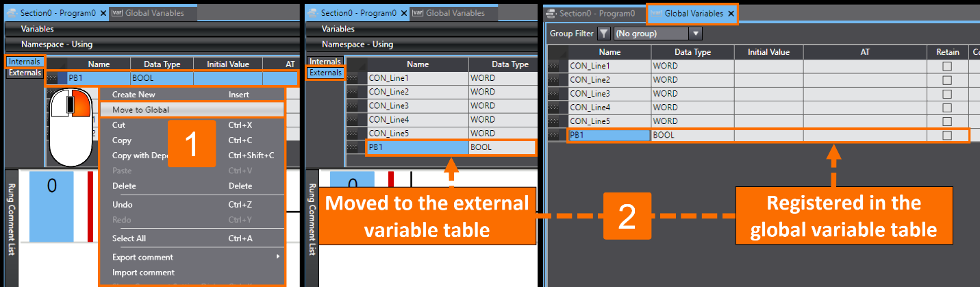Choose Copy with Dependents in the context menu
The width and height of the screenshot is (980, 287).
[192, 155]
